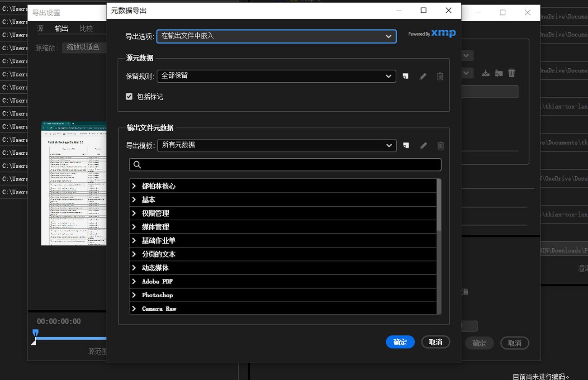Screen dimensions: 588x380
Task: Delete the selected preservation rule
Action: (440, 76)
